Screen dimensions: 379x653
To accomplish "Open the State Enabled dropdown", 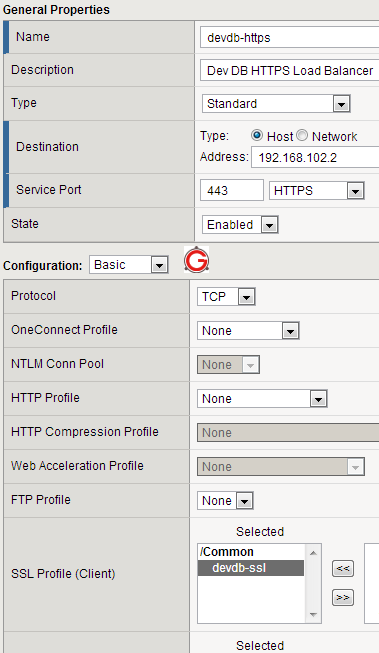I will tap(240, 225).
